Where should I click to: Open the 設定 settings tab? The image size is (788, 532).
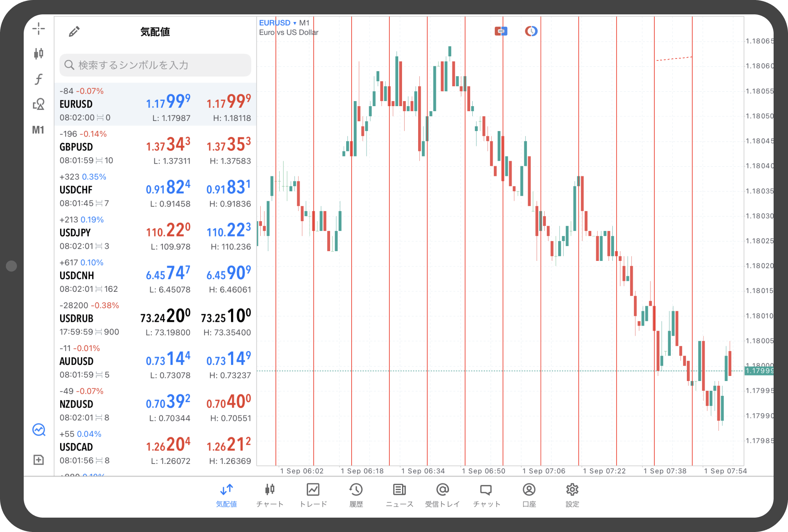[572, 496]
